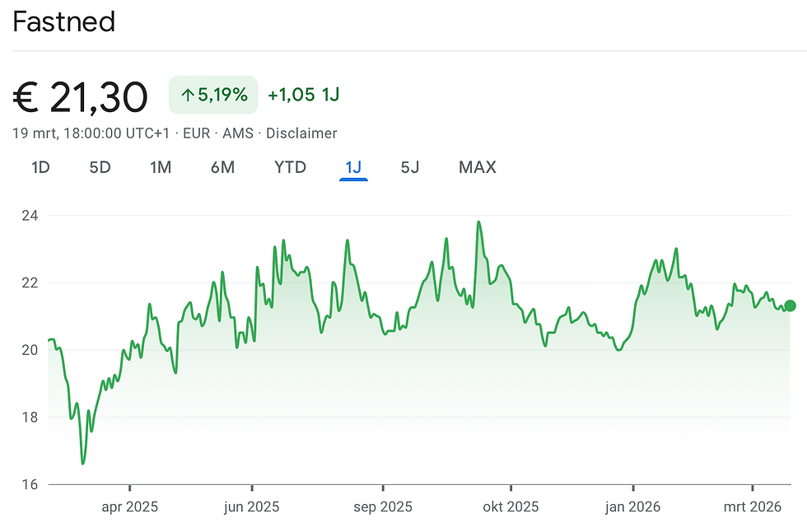Click the jan 2026 axis label
This screenshot has width=807, height=532.
coord(632,506)
